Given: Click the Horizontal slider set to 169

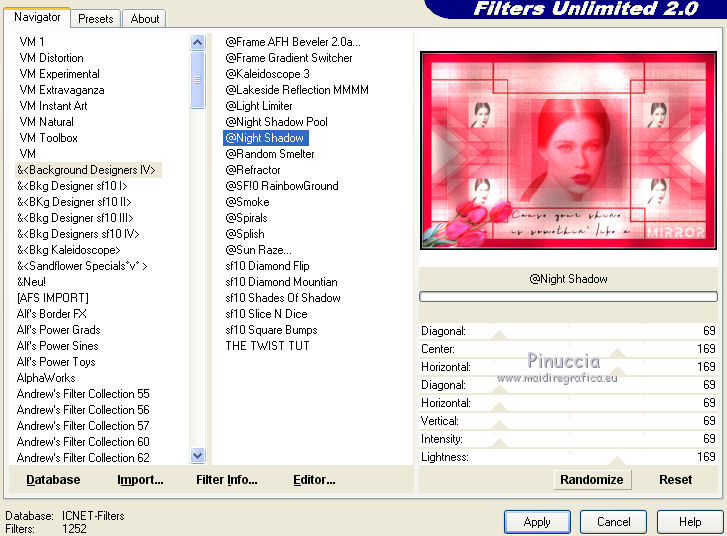Looking at the screenshot, I should coord(568,367).
